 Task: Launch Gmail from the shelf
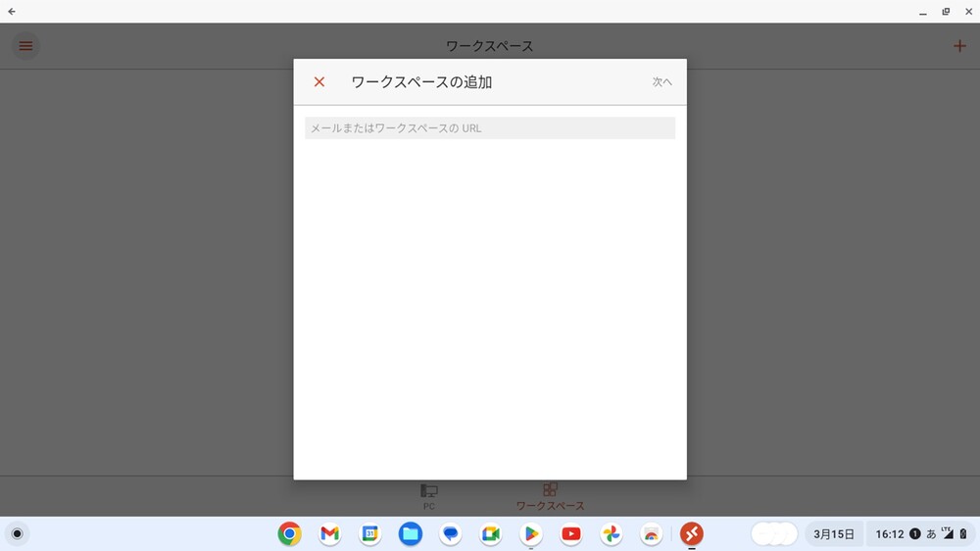(x=329, y=534)
